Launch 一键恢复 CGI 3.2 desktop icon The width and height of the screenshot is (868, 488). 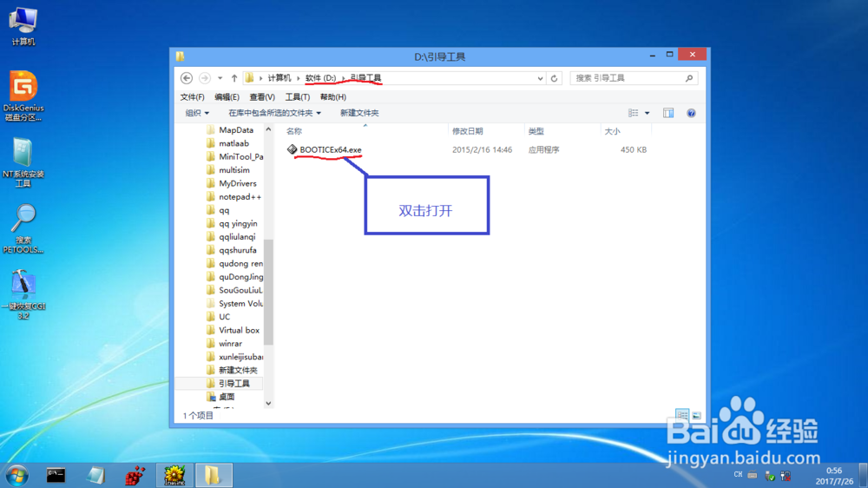(23, 294)
